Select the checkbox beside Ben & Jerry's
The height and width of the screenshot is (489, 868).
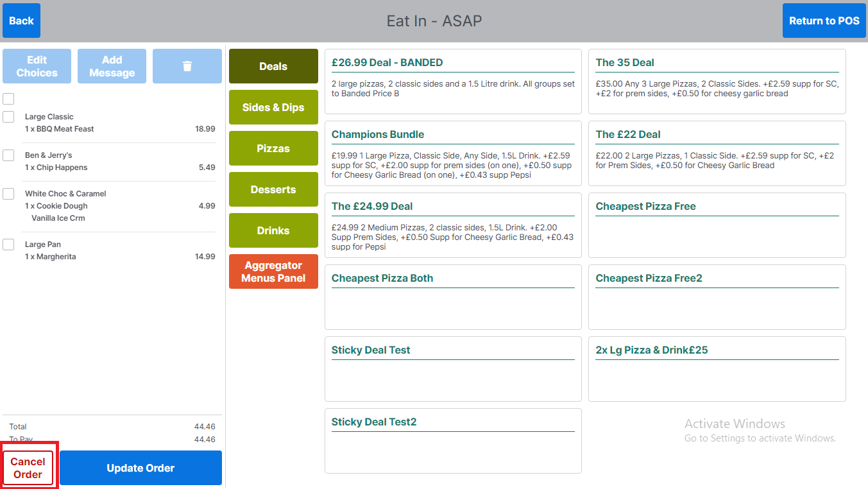(8, 156)
